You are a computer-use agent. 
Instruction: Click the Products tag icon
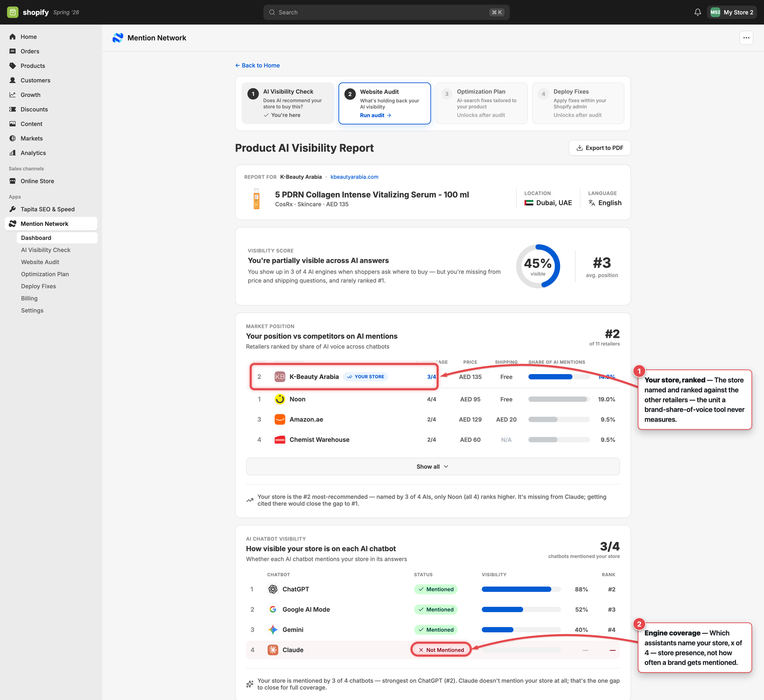13,66
